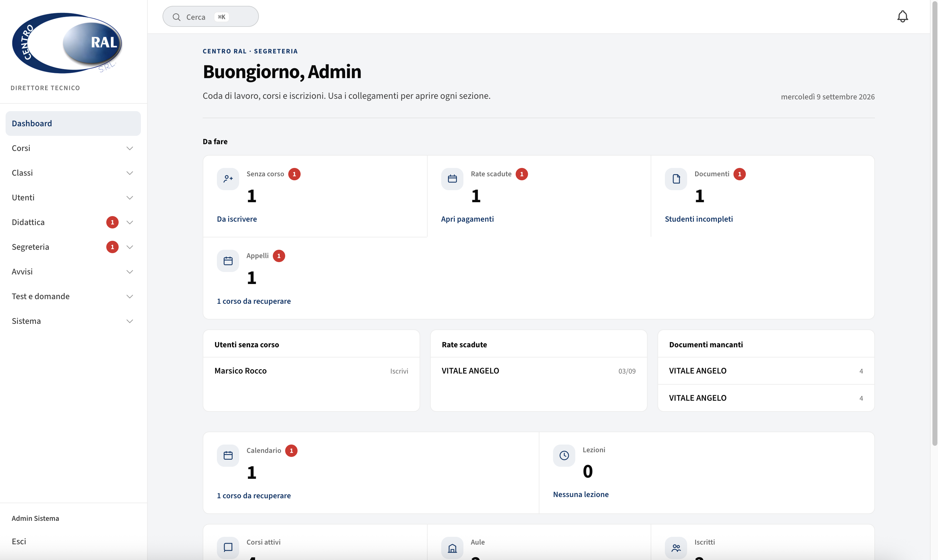Viewport: 938px width, 560px height.
Task: Click the Documenti file icon
Action: [x=676, y=179]
